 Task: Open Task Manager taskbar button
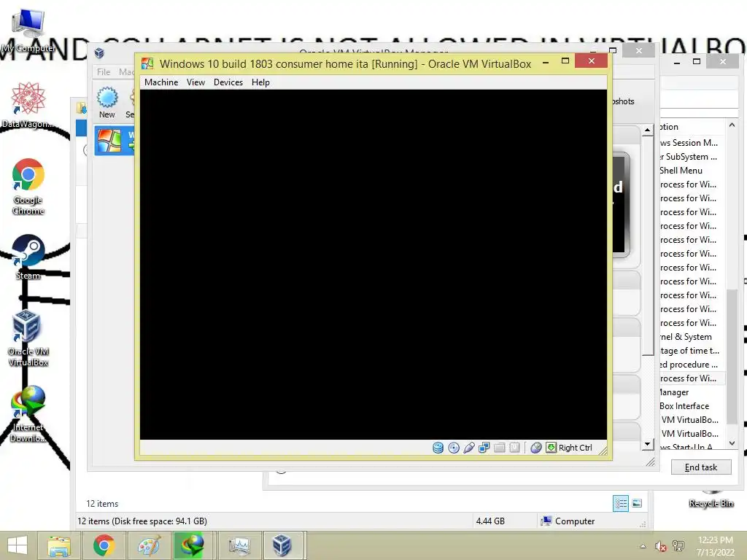239,545
